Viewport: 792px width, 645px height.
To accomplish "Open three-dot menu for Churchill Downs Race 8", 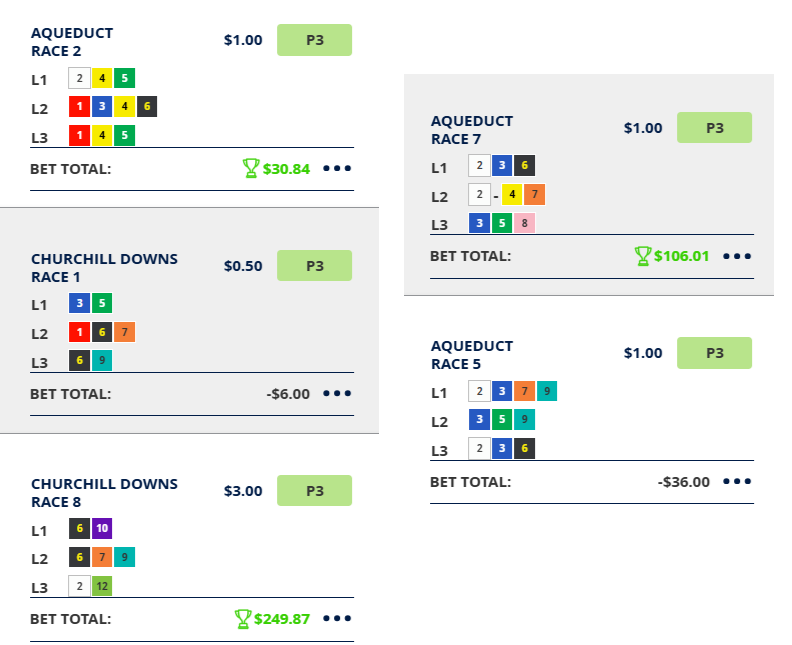I will pos(337,619).
